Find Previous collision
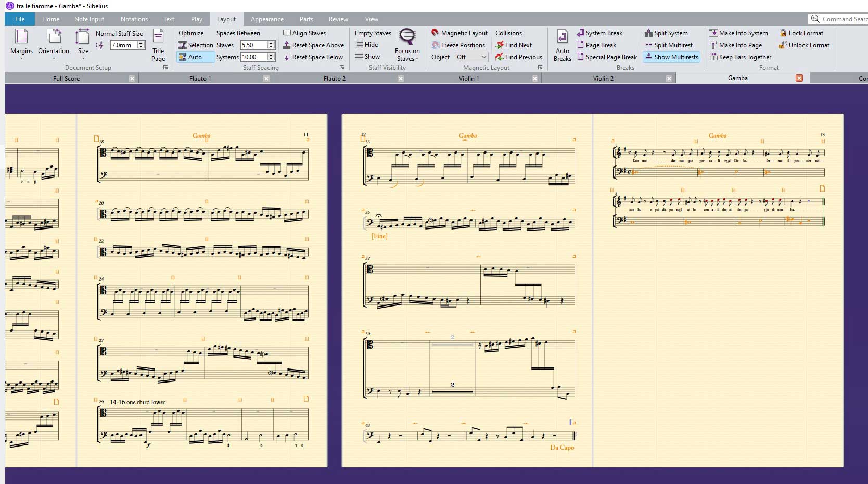This screenshot has height=484, width=868. click(x=519, y=57)
